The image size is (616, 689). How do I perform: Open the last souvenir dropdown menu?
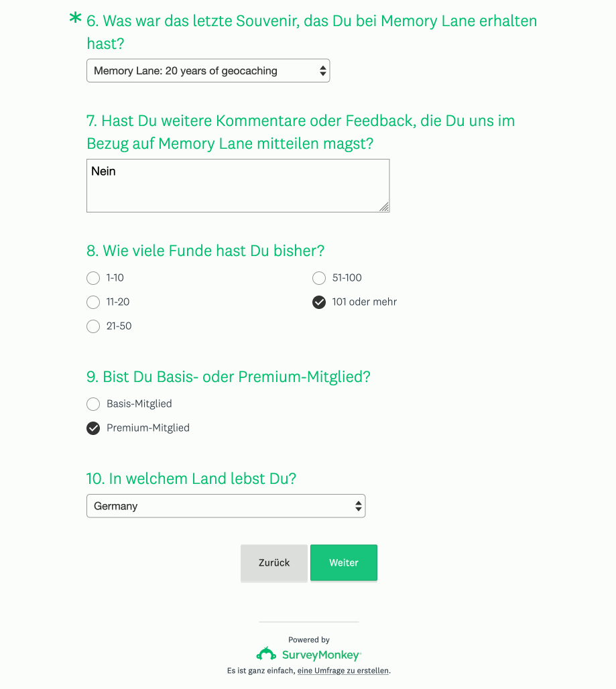coord(208,71)
